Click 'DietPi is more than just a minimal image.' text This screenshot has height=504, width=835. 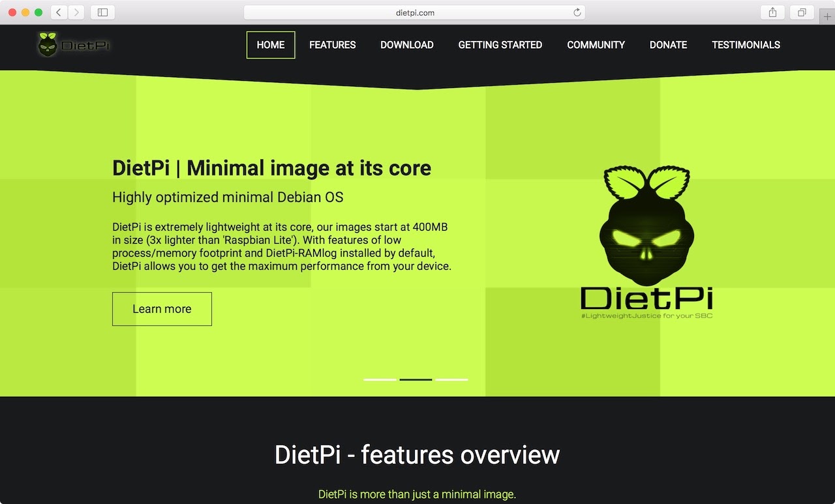click(x=417, y=494)
